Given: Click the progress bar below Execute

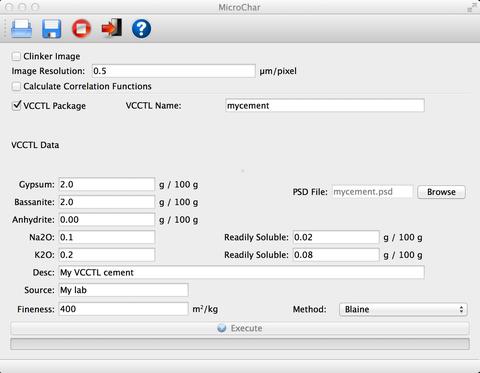Looking at the screenshot, I should click(240, 344).
